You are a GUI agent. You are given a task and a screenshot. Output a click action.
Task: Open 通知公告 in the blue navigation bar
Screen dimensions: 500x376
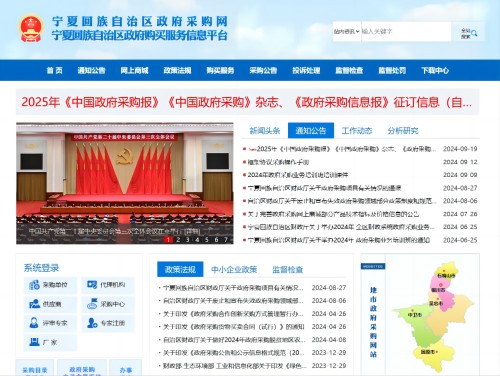tap(91, 70)
